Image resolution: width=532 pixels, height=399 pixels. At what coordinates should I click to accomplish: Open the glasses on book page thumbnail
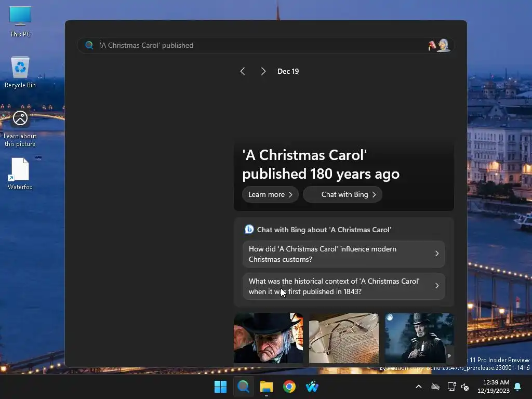tap(344, 338)
